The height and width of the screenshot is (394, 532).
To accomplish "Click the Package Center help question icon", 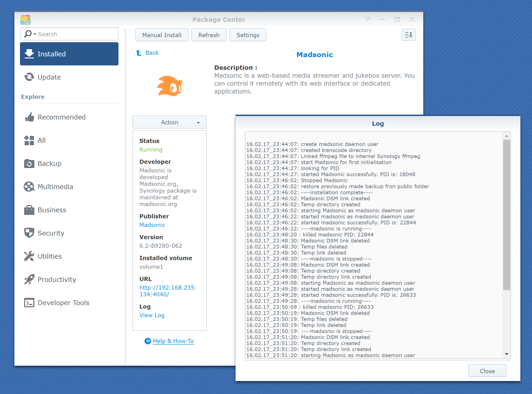I will 368,19.
